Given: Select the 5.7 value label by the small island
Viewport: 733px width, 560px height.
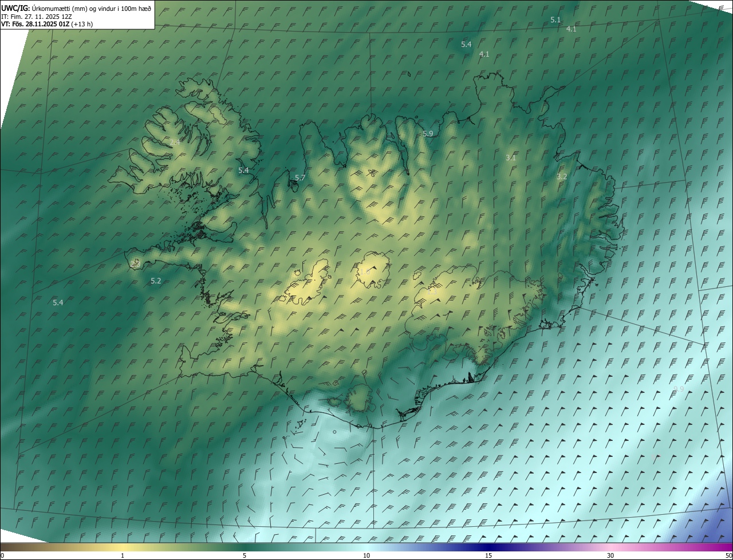Looking at the screenshot, I should pos(300,178).
